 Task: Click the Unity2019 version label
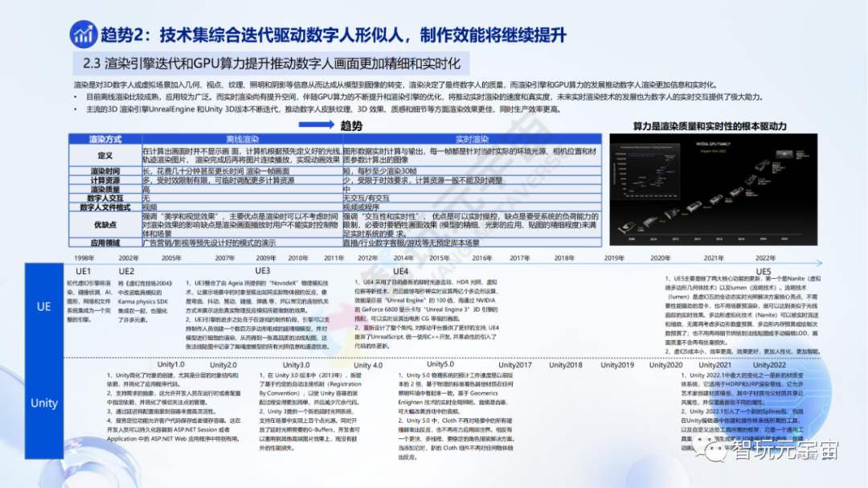[x=617, y=365]
